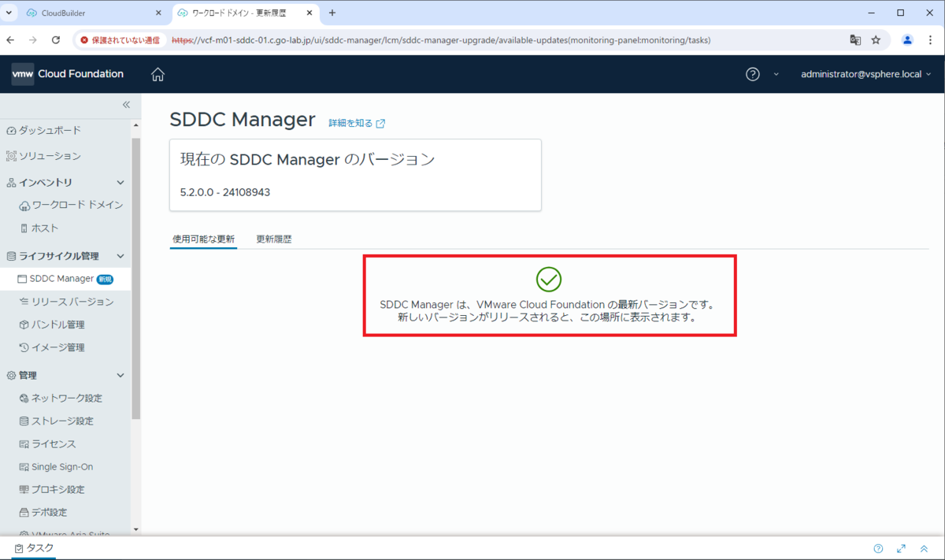Click the task panel help icon
The image size is (945, 560).
point(878,549)
